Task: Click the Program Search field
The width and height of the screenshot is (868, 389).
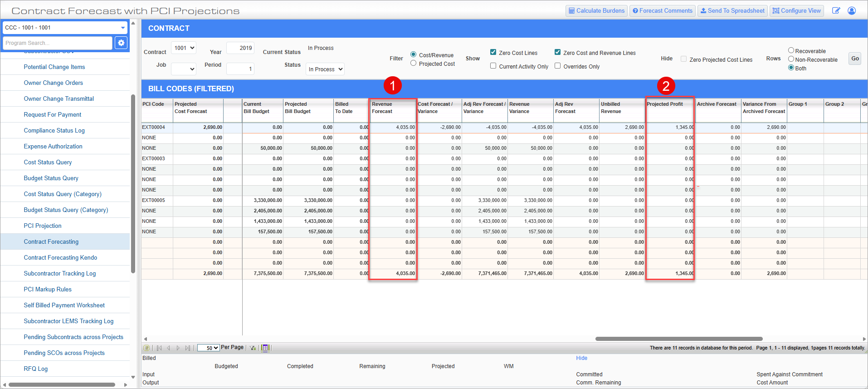Action: click(58, 43)
